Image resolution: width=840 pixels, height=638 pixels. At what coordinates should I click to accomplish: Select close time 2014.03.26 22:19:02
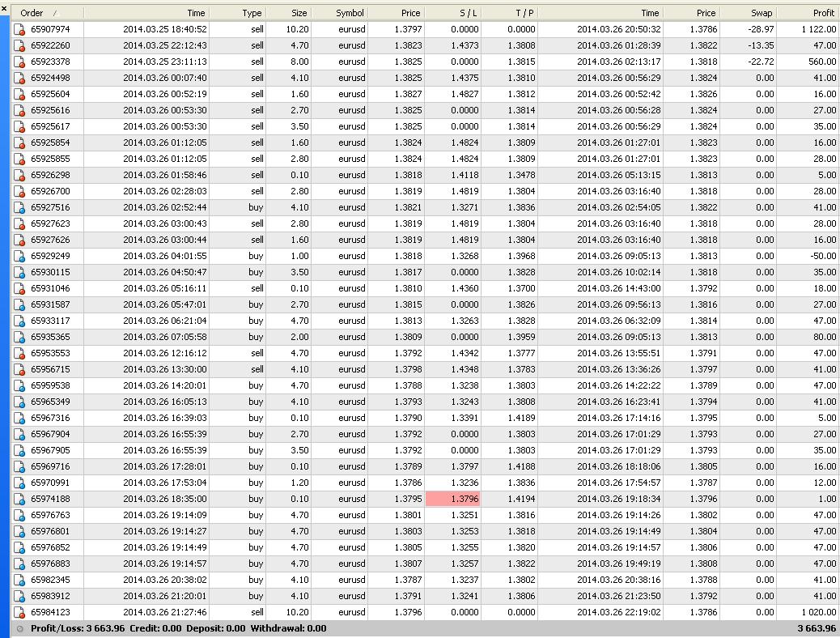coord(619,612)
